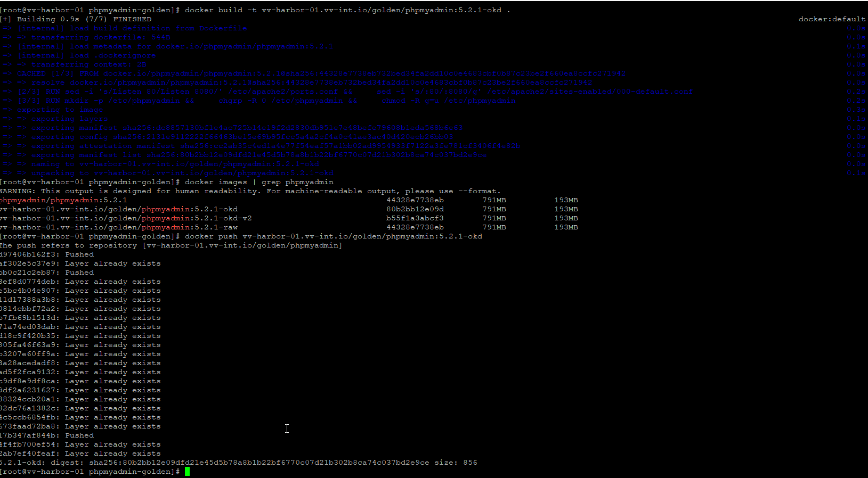Click the 573faad72ba8 layer line
Image resolution: width=868 pixels, height=478 pixels.
pos(80,426)
